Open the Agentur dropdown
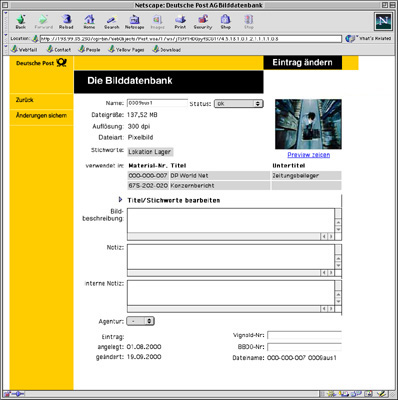 pos(140,321)
